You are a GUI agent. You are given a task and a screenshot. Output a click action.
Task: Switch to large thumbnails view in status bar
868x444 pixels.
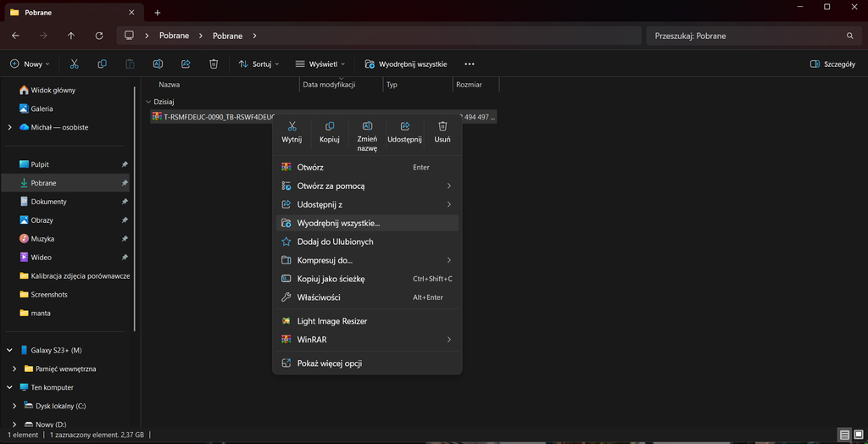tap(859, 435)
